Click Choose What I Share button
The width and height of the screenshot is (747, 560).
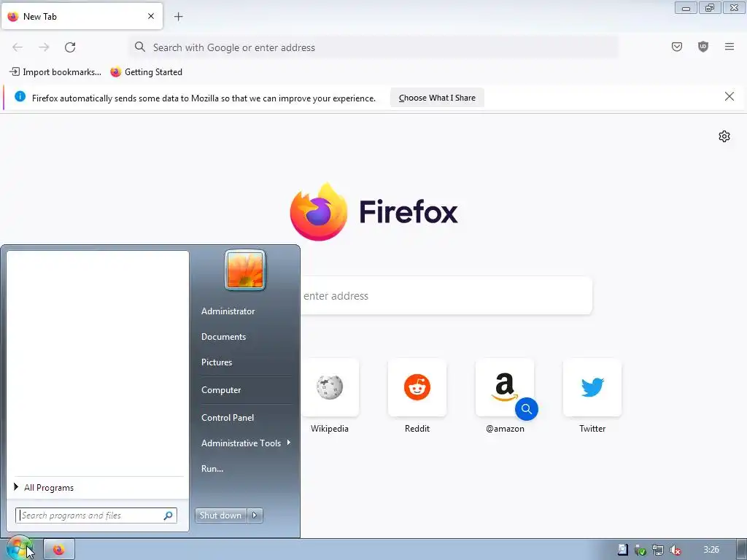coord(437,98)
